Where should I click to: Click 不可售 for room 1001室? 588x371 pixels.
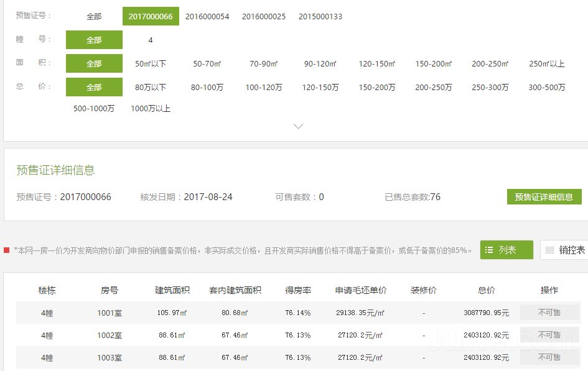(x=549, y=313)
